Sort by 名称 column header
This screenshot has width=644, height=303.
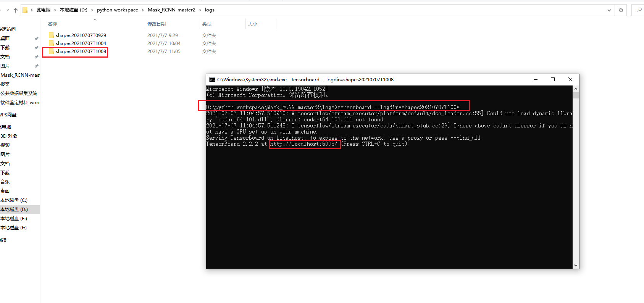click(x=52, y=24)
